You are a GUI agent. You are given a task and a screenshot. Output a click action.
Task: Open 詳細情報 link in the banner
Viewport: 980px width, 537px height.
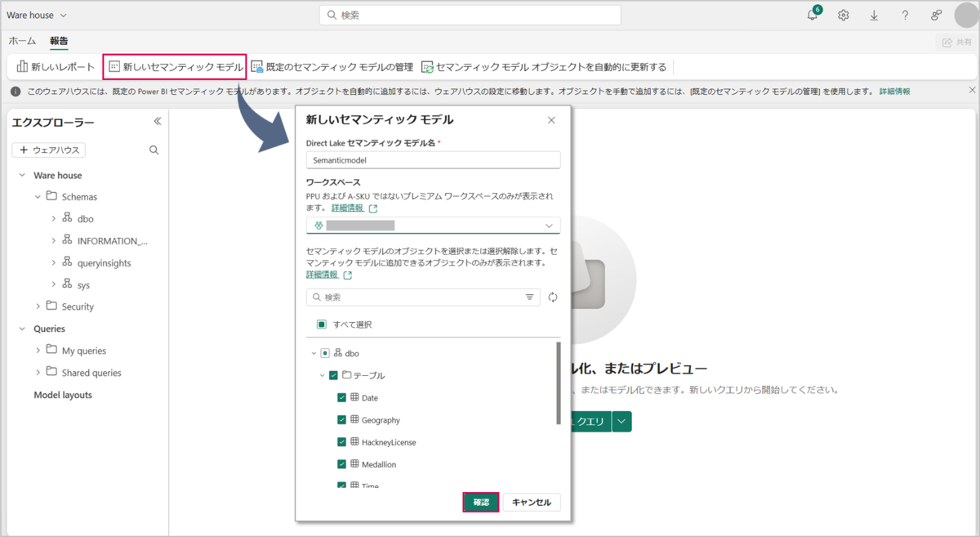click(895, 92)
